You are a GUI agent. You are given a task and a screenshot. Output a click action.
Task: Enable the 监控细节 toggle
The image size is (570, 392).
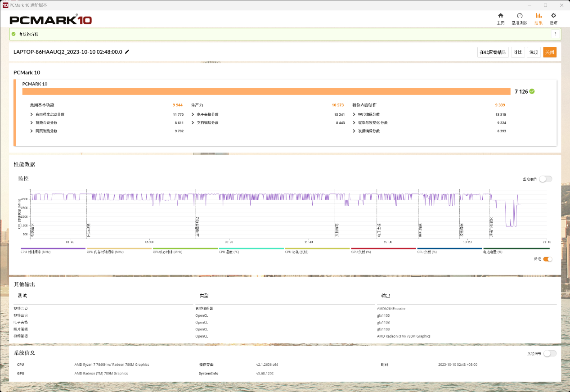click(x=545, y=179)
